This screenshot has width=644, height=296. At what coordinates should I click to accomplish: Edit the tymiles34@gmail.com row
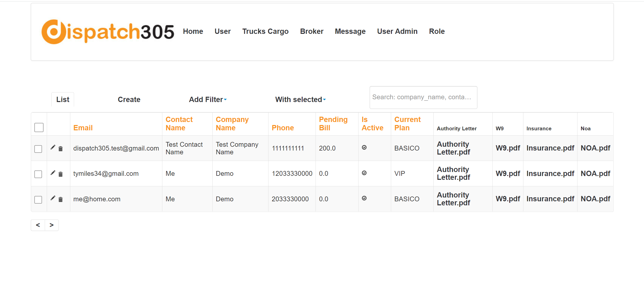click(x=53, y=173)
